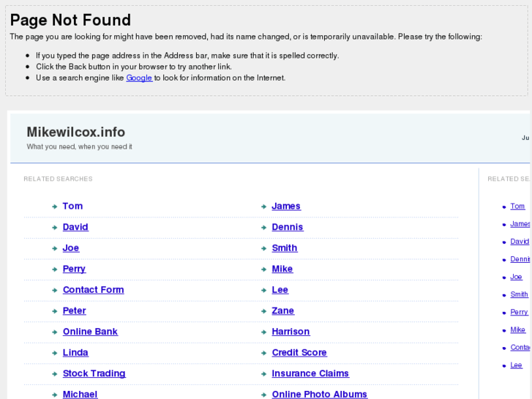Follow the Stock Trading link

coord(94,373)
